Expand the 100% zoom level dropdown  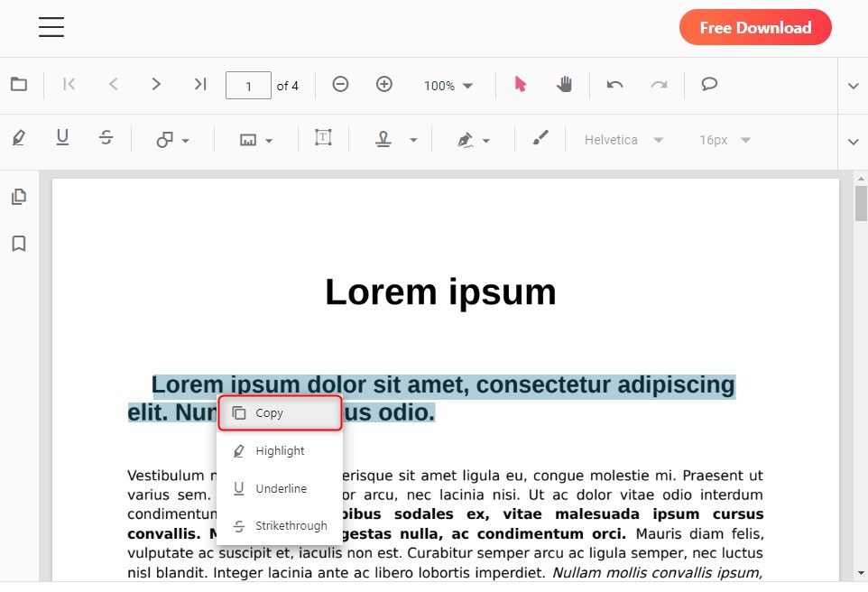448,86
